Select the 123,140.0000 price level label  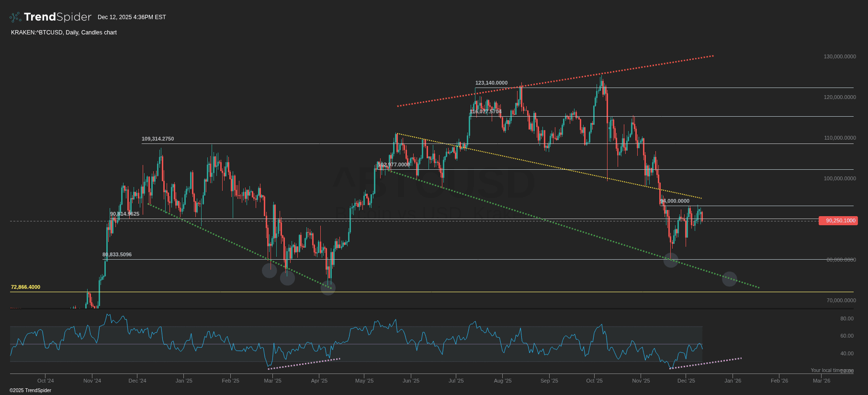(x=491, y=83)
